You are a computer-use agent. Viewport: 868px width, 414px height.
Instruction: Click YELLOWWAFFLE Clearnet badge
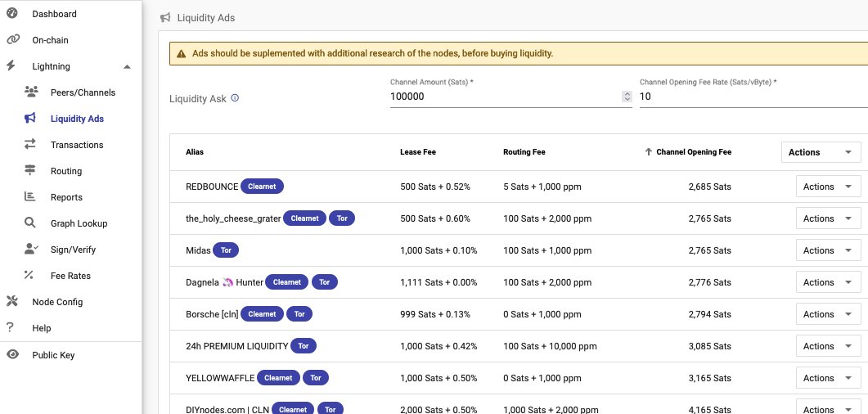point(278,378)
